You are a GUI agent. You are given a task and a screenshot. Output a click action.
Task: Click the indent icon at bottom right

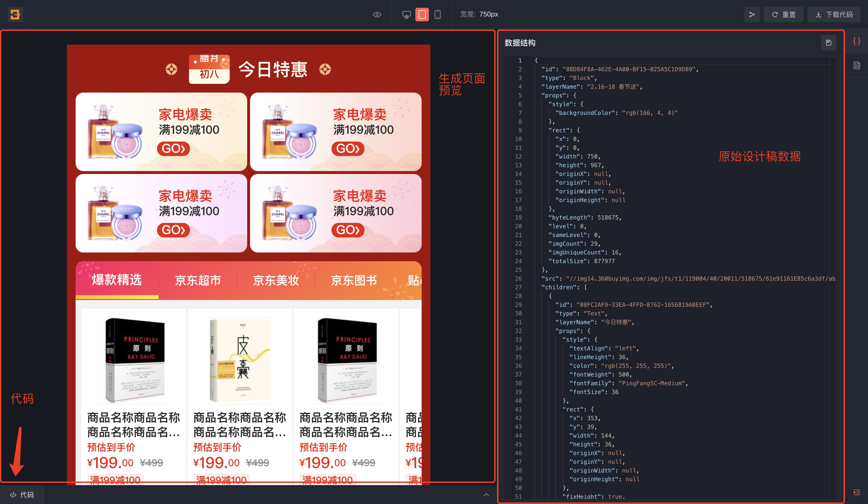[x=857, y=492]
